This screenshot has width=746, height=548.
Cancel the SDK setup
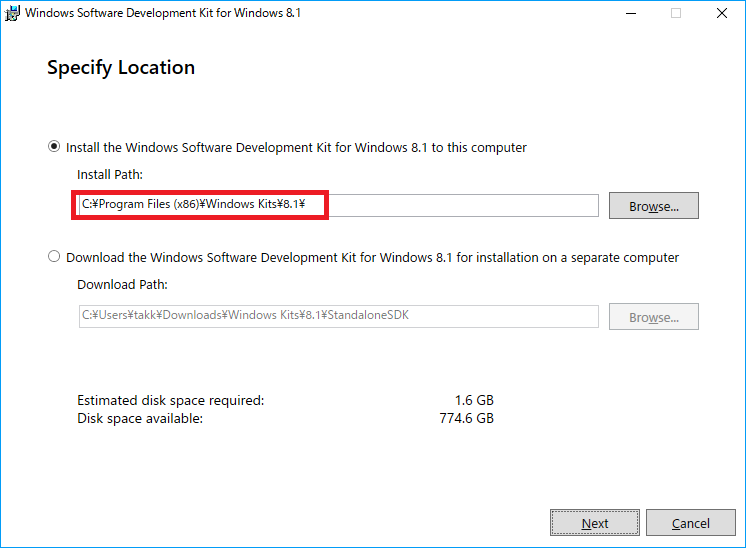tap(690, 523)
